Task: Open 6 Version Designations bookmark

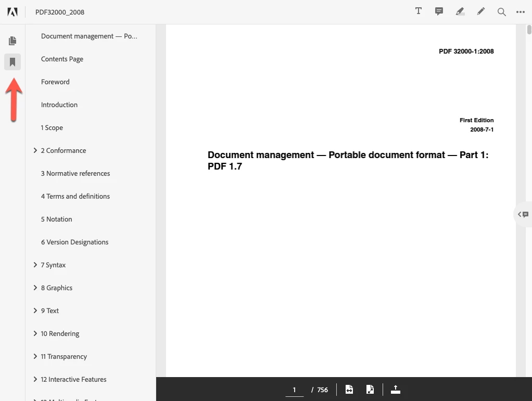Action: click(74, 242)
